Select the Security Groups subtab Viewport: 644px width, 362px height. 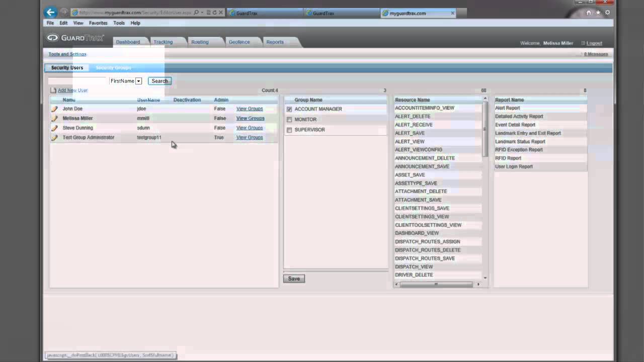pyautogui.click(x=114, y=68)
